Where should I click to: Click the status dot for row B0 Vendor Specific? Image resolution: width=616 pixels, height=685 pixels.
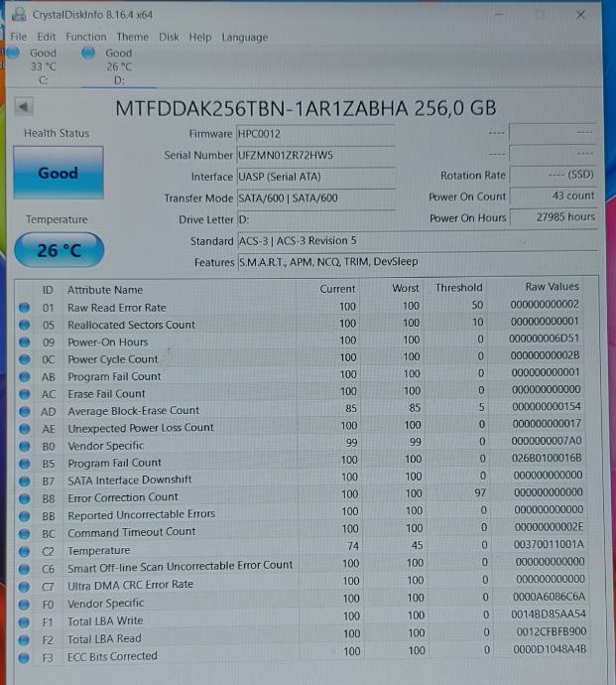point(25,446)
